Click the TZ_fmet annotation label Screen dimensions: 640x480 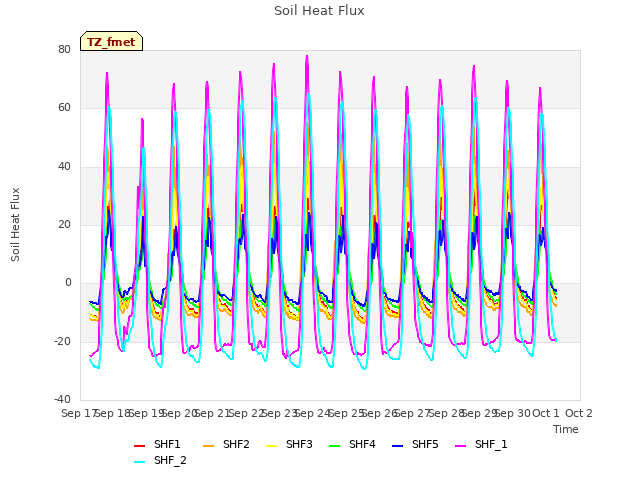(111, 42)
